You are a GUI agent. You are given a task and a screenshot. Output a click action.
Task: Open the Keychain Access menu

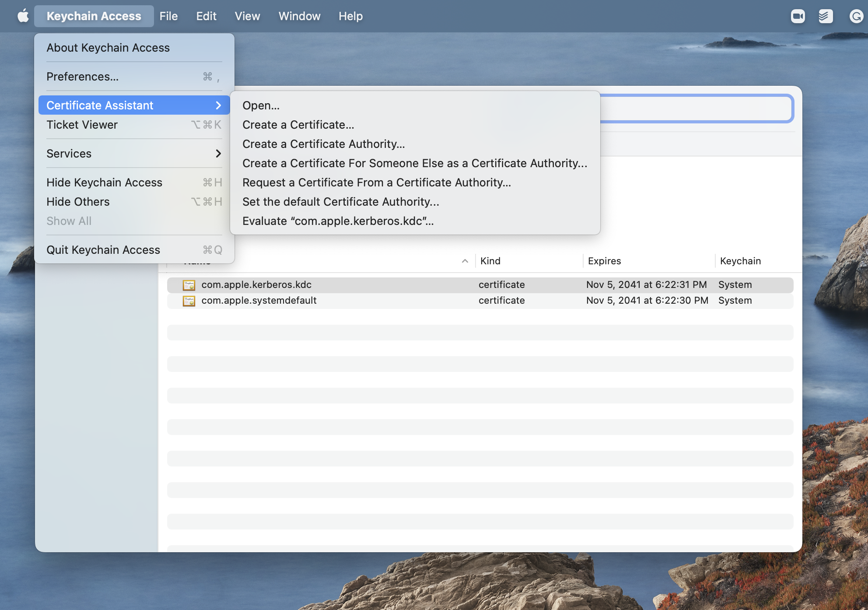(x=94, y=16)
